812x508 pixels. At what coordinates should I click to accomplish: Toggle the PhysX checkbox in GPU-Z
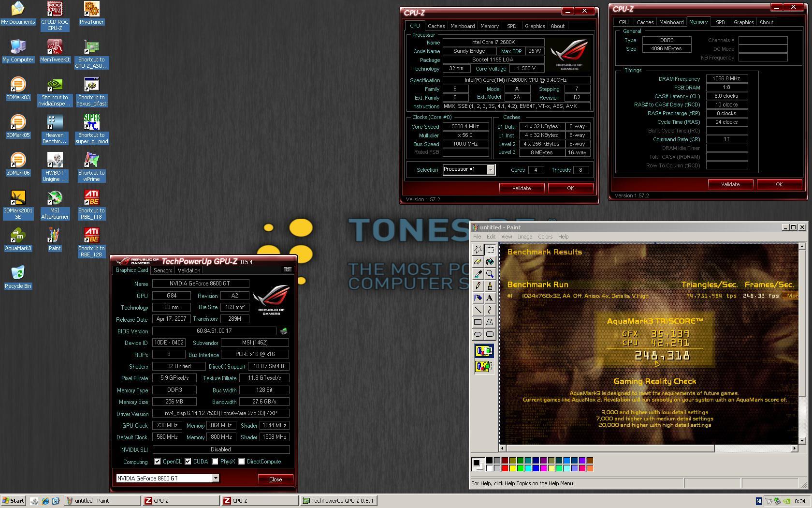(x=215, y=462)
